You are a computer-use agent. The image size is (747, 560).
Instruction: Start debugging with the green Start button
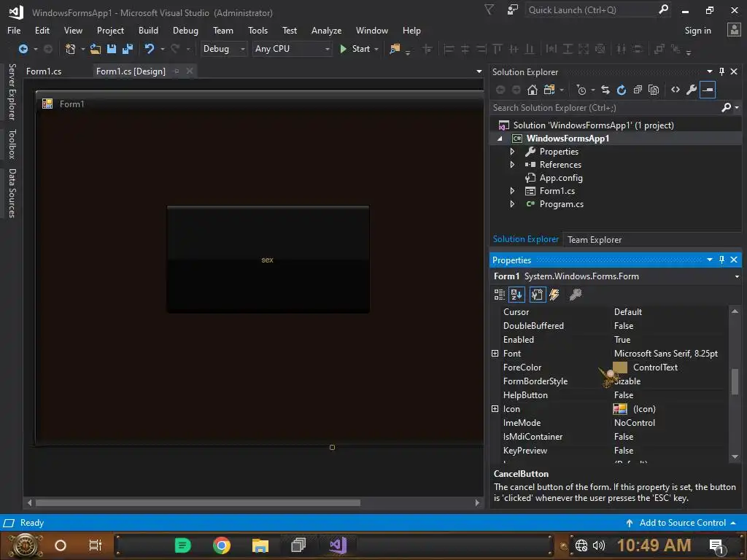tap(355, 49)
